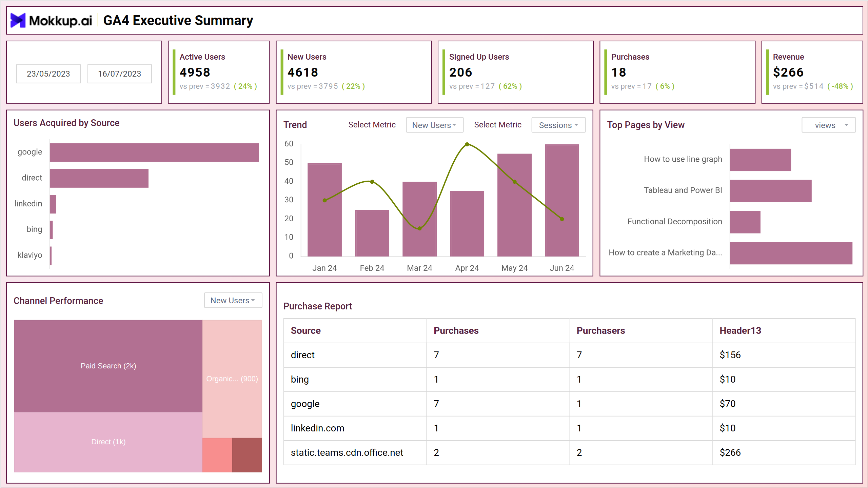
Task: Click the linkedin.com row source cell
Action: pyautogui.click(x=355, y=428)
